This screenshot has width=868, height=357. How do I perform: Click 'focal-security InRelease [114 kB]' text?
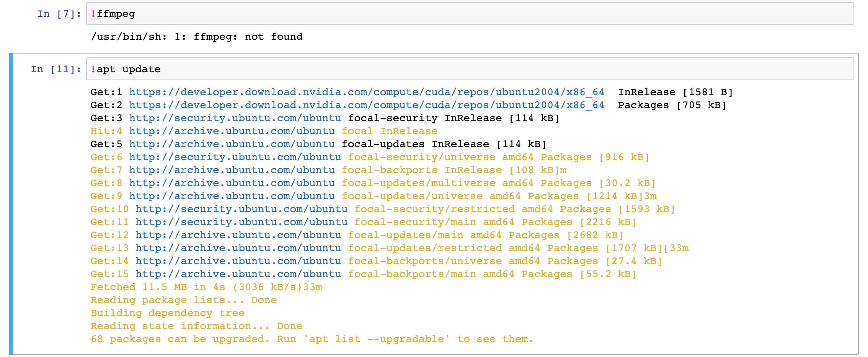pos(454,118)
